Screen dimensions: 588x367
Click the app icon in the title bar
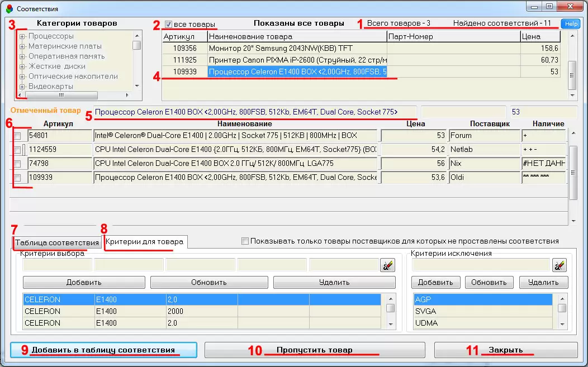pyautogui.click(x=9, y=8)
